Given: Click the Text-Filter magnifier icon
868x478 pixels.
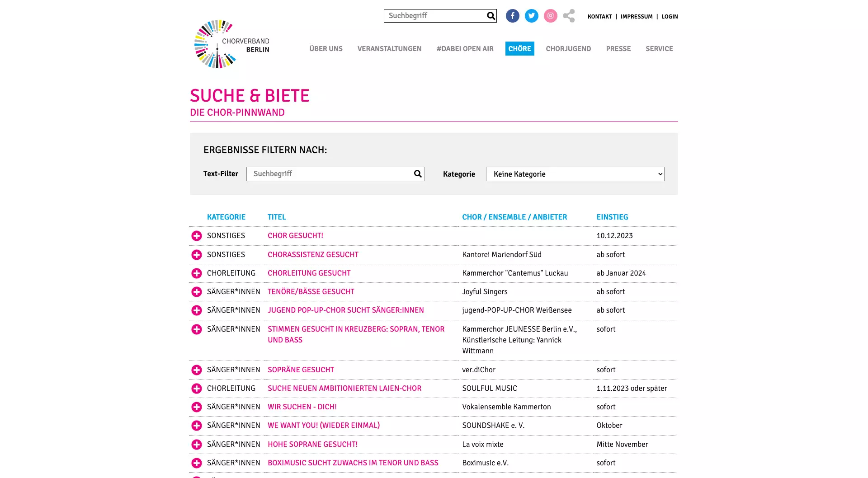Looking at the screenshot, I should tap(418, 174).
